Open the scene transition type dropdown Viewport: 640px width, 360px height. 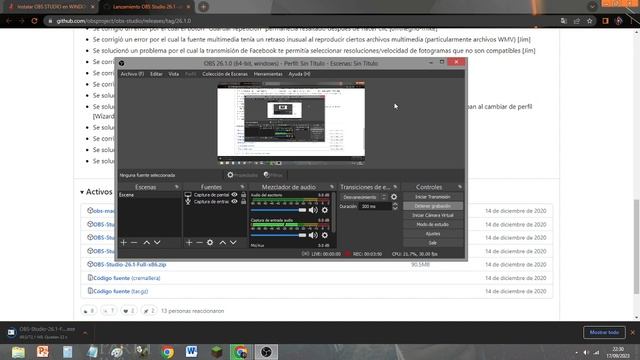point(364,197)
